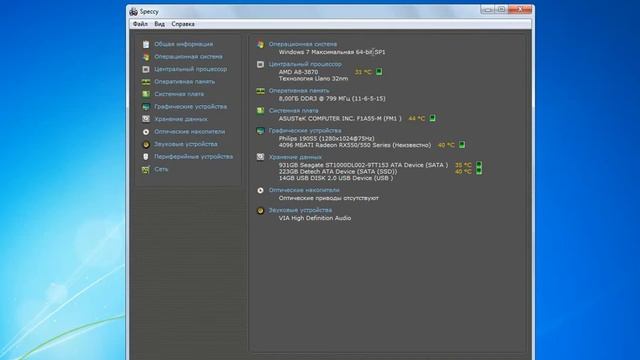Click the AMD A8-3870 processor text

(x=298, y=72)
